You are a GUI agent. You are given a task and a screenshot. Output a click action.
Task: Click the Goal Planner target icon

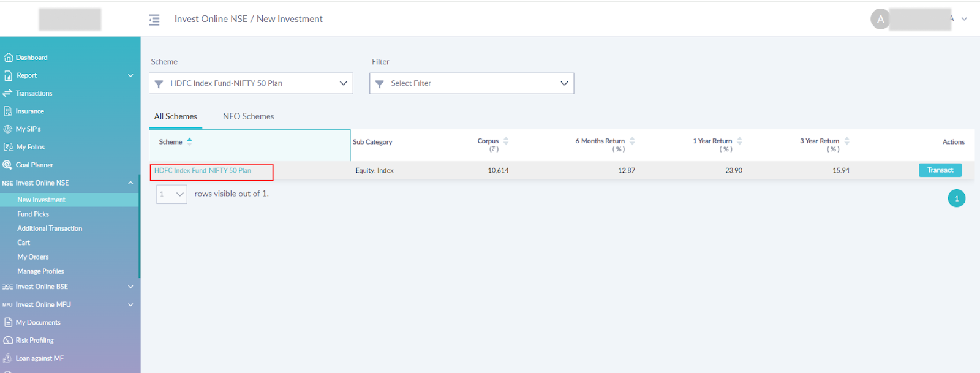click(x=7, y=165)
